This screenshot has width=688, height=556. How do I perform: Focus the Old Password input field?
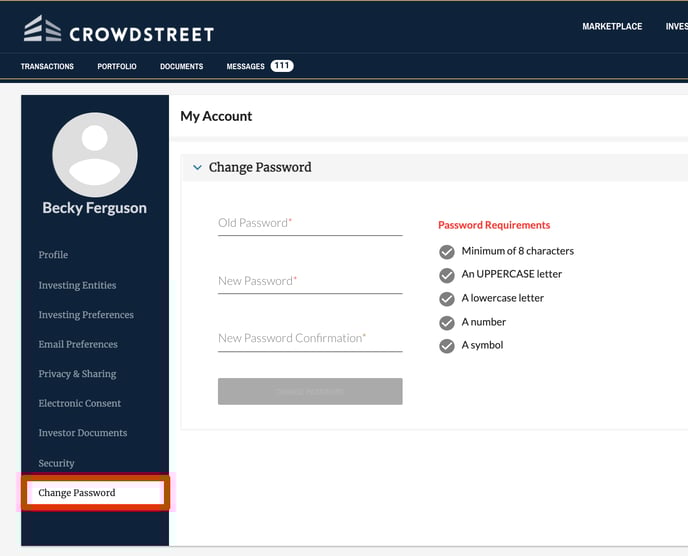tap(310, 225)
